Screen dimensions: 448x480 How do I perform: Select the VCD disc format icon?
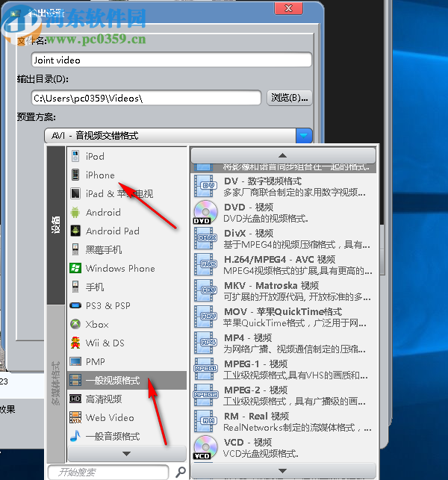[205, 447]
